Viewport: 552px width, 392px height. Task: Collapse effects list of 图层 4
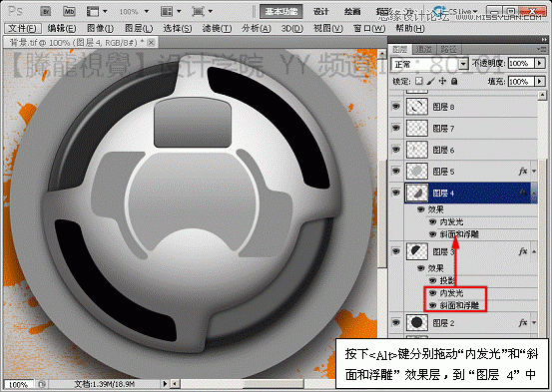(x=534, y=193)
